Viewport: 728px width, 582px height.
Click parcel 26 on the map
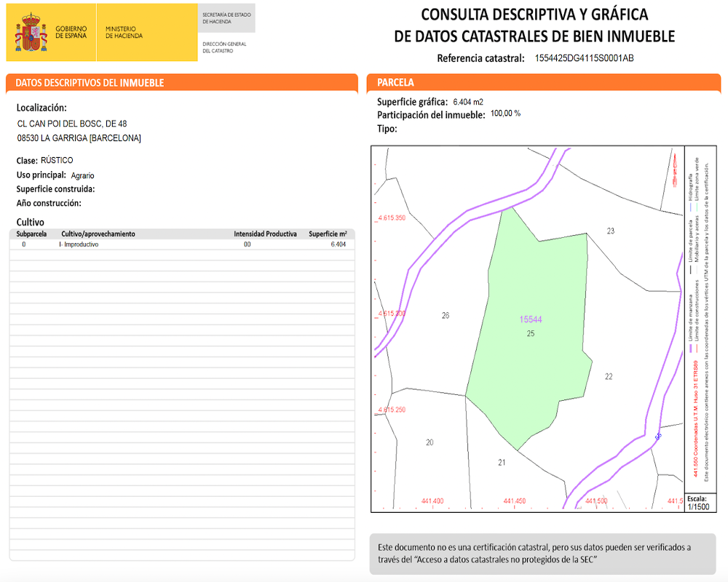click(446, 315)
